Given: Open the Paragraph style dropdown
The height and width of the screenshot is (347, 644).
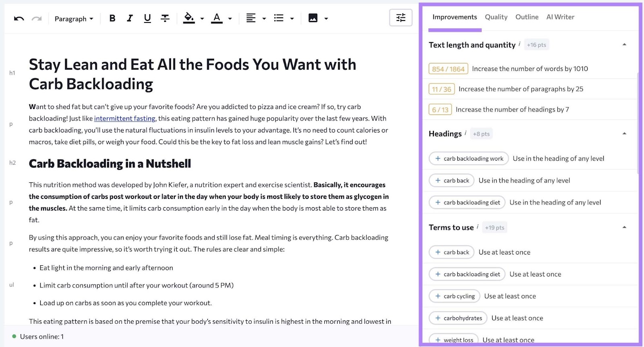Looking at the screenshot, I should point(74,19).
